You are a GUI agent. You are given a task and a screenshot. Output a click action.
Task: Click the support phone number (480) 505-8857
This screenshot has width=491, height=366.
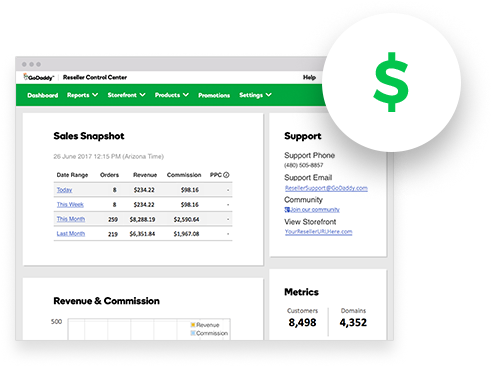[304, 165]
